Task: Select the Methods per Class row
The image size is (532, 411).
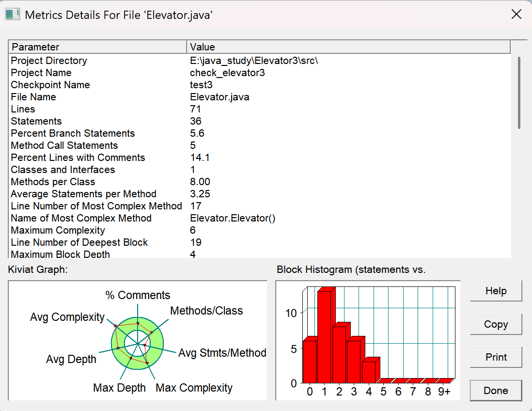Action: pyautogui.click(x=260, y=182)
